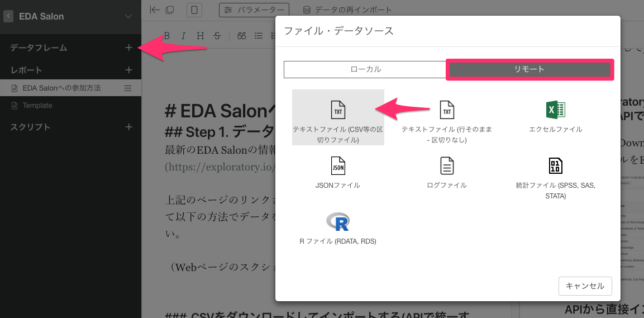Go back via the project back arrow
Image resolution: width=644 pixels, height=318 pixels.
8,16
